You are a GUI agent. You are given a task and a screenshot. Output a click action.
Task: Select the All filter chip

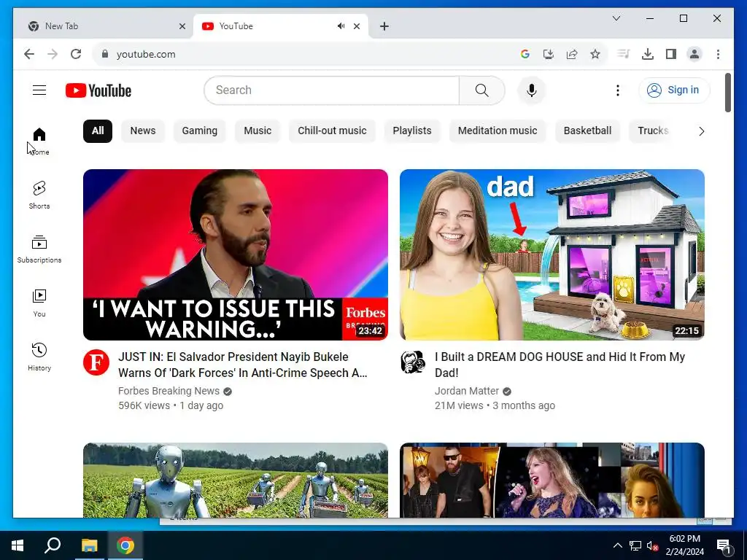(98, 131)
